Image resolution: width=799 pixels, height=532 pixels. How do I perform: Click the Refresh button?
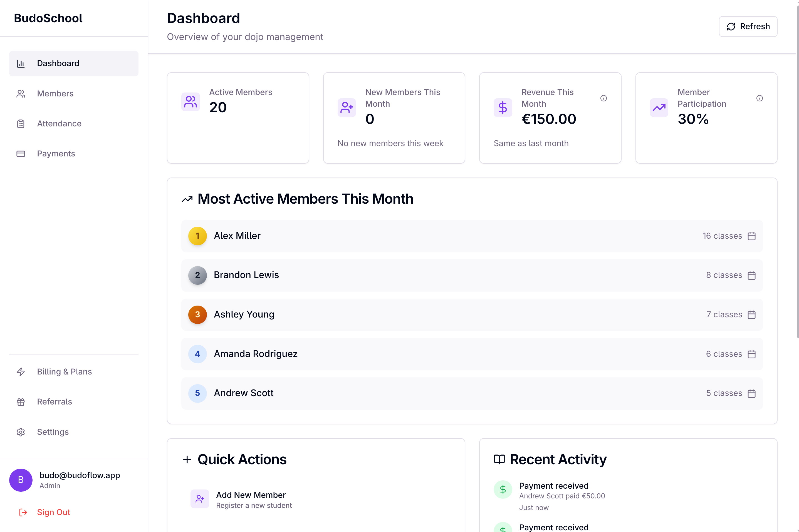(x=748, y=26)
